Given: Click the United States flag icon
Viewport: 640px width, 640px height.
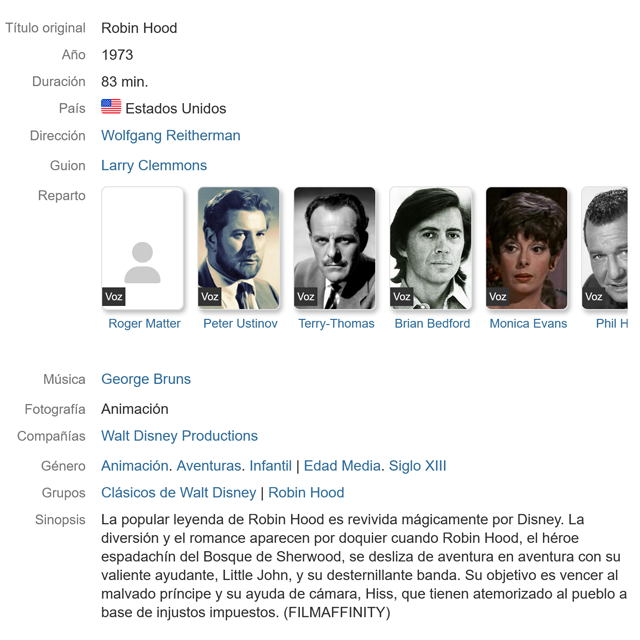Looking at the screenshot, I should [x=111, y=107].
